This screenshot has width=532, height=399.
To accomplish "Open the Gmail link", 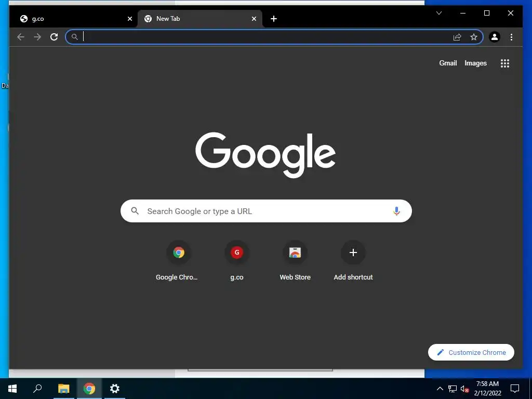I will pyautogui.click(x=448, y=63).
